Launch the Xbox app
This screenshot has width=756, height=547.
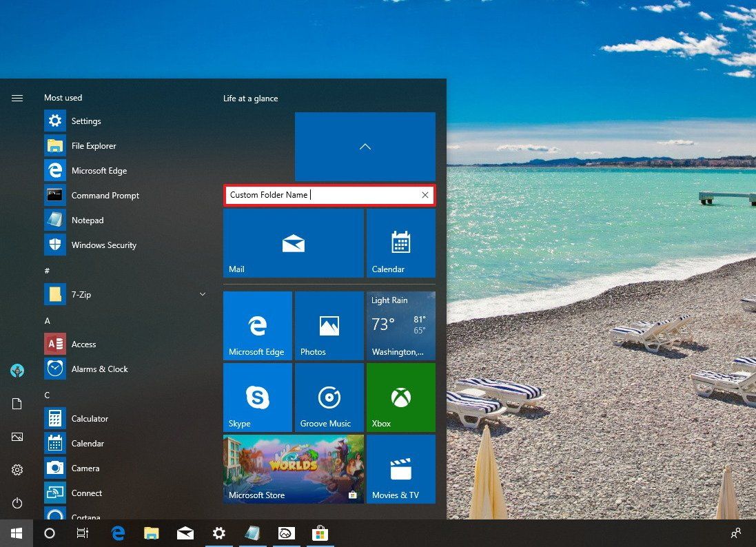point(400,397)
